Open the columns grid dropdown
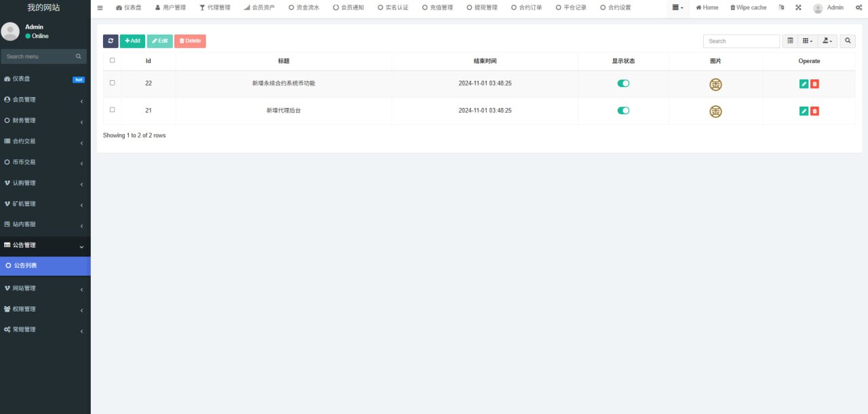The height and width of the screenshot is (414, 868). pos(807,41)
